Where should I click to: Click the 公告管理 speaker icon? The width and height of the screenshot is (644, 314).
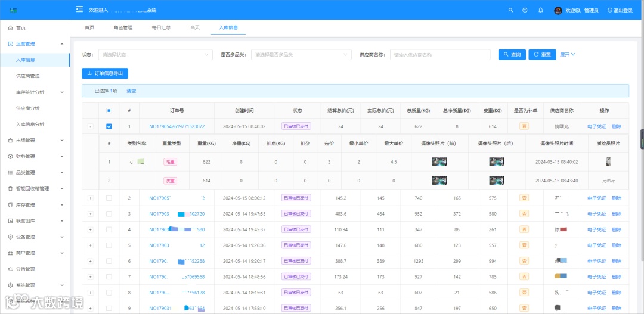pyautogui.click(x=10, y=269)
